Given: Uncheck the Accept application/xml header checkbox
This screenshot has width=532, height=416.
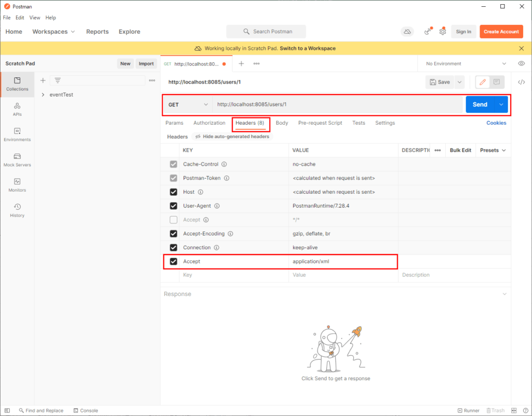Looking at the screenshot, I should [174, 261].
